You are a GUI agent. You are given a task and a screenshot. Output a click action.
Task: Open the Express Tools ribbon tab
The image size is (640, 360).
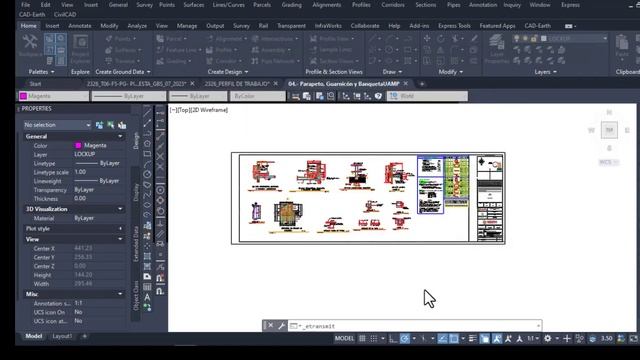pyautogui.click(x=454, y=26)
